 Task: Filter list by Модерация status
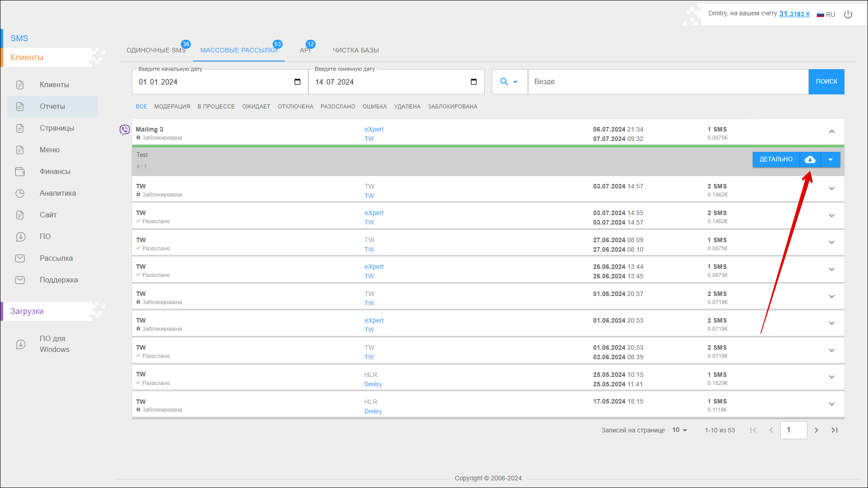[x=172, y=107]
